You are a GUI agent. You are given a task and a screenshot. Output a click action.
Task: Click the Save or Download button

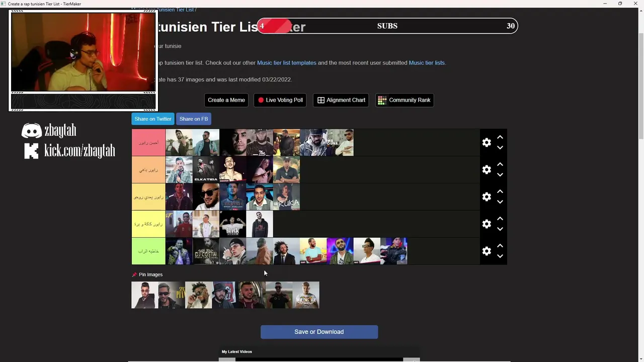pyautogui.click(x=319, y=332)
